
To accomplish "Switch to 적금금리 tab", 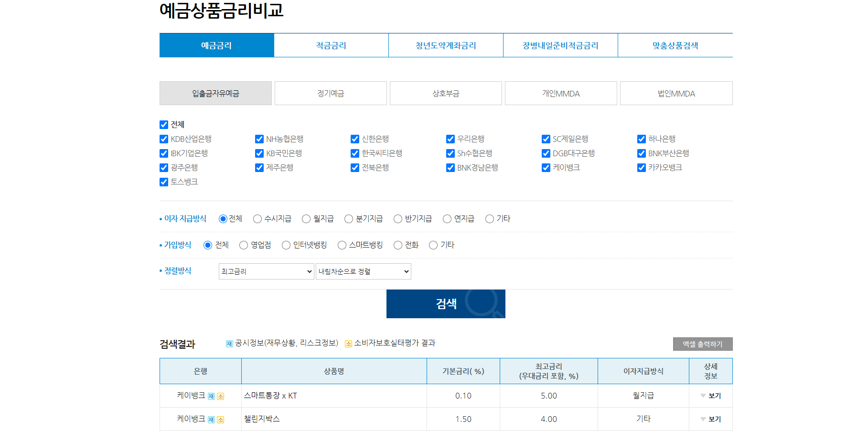I will pos(332,45).
